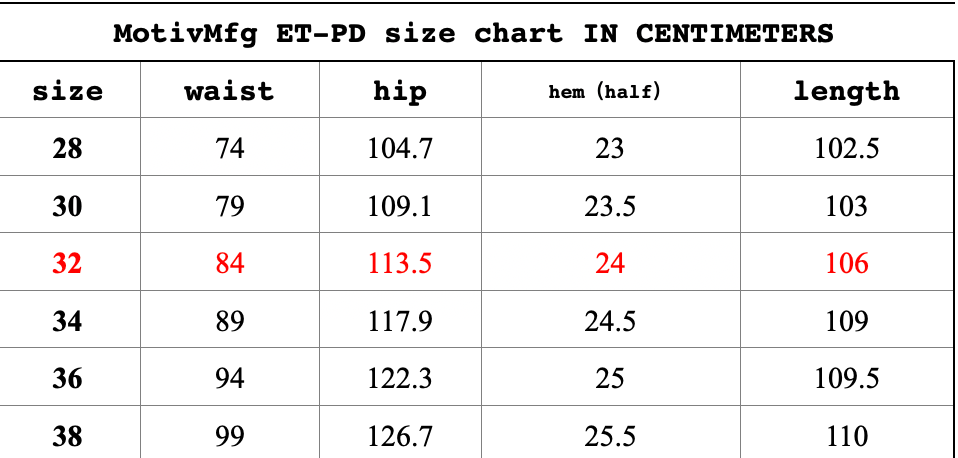Image resolution: width=958 pixels, height=458 pixels.
Task: Click the length value 102.5
Action: [x=846, y=149]
